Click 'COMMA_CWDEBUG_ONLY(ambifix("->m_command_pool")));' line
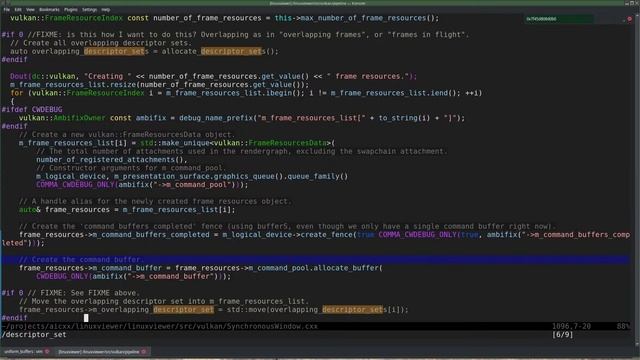Screen dimensions: 640x360 [x=142, y=185]
